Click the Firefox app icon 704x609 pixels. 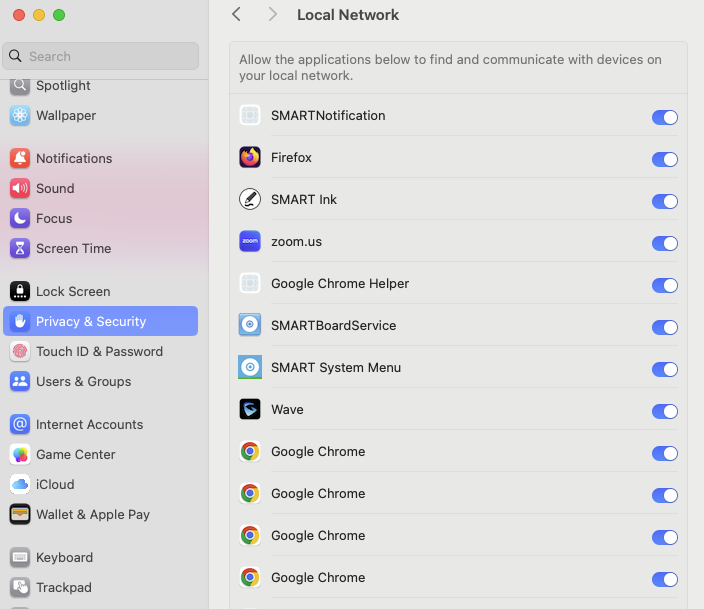point(250,158)
